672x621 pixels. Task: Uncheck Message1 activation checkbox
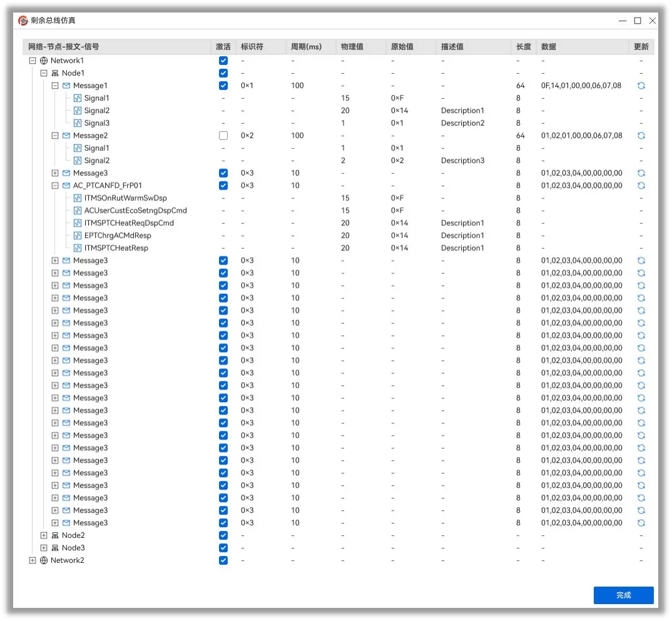[223, 86]
